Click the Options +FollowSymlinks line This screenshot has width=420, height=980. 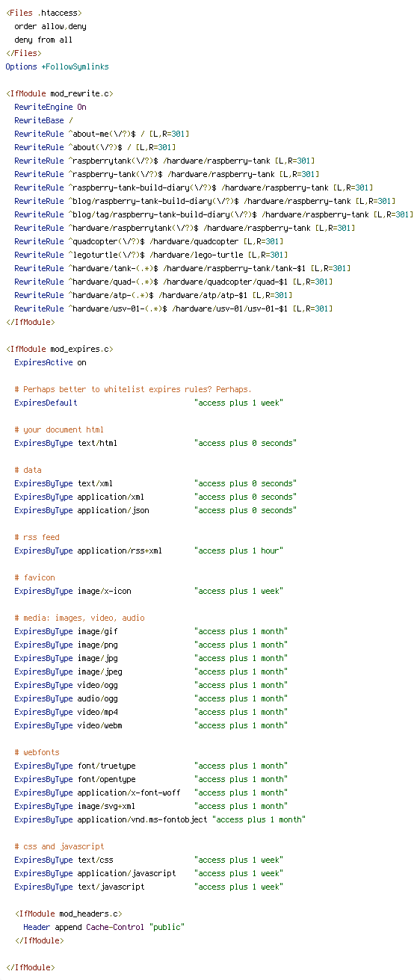57,66
